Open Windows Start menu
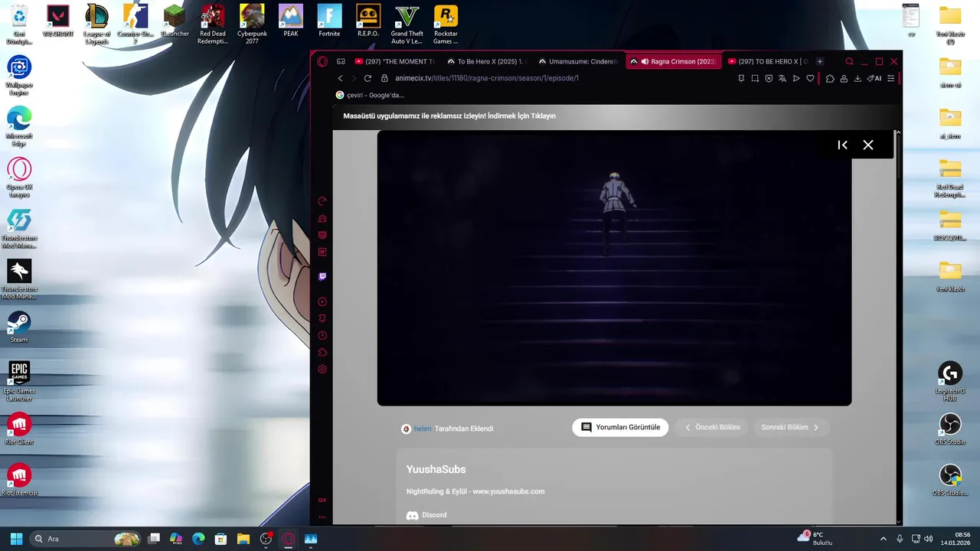The height and width of the screenshot is (551, 980). pyautogui.click(x=16, y=539)
